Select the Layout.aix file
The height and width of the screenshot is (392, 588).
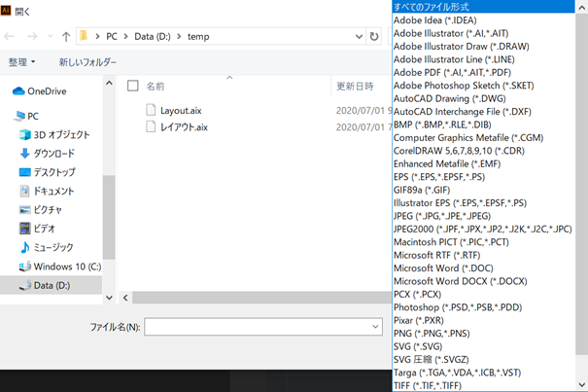tap(181, 110)
